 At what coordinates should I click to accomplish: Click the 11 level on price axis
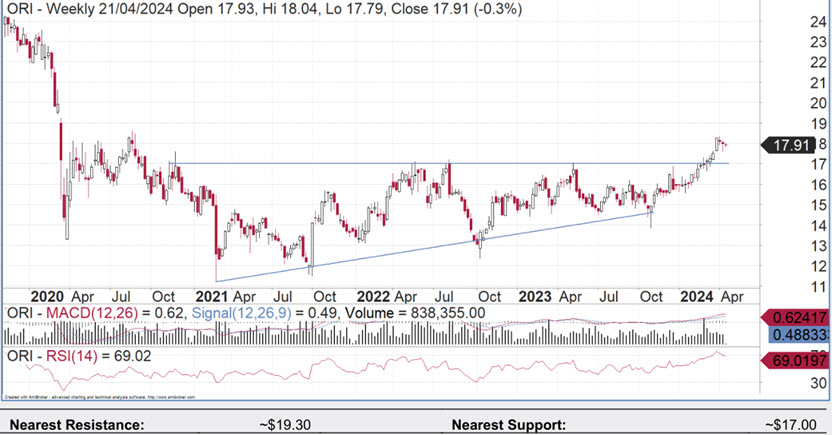[816, 287]
